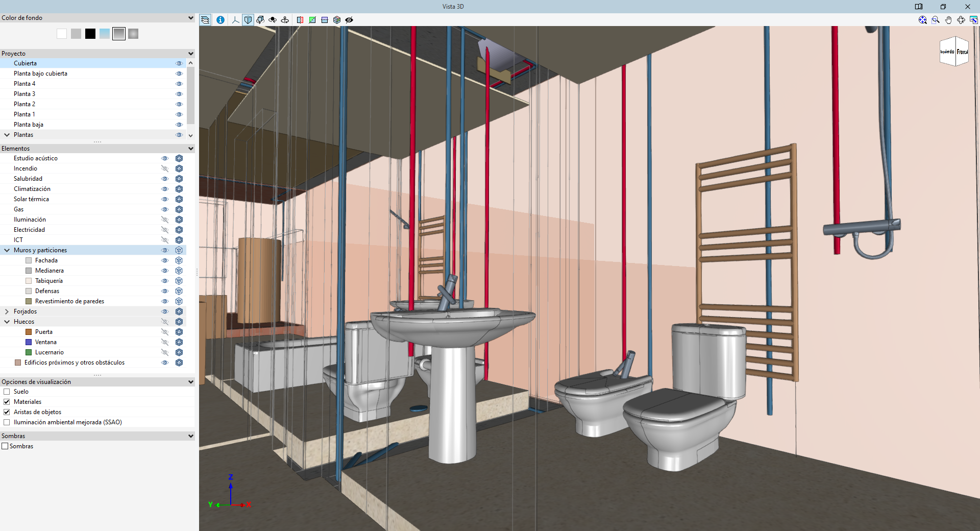Select Planta baja floor entry
Image resolution: width=980 pixels, height=531 pixels.
[x=29, y=125]
